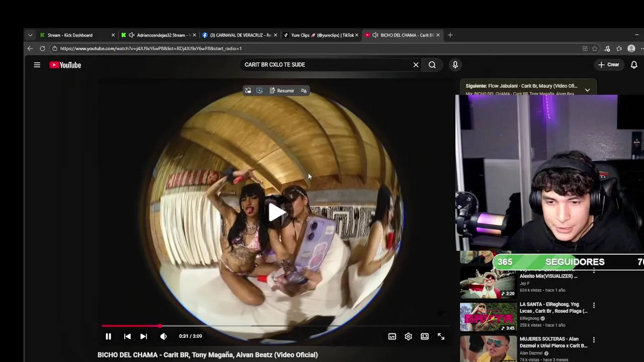Open the YouTube hamburger guide menu

coord(37,65)
